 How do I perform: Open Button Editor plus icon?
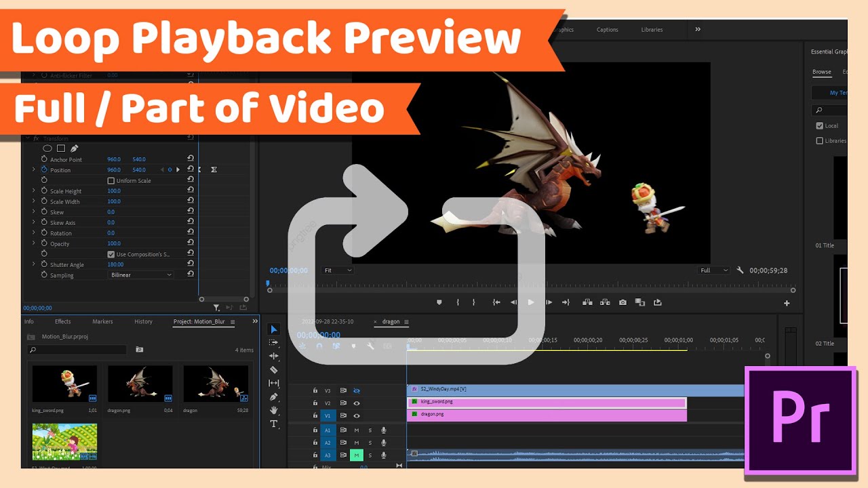(x=787, y=303)
